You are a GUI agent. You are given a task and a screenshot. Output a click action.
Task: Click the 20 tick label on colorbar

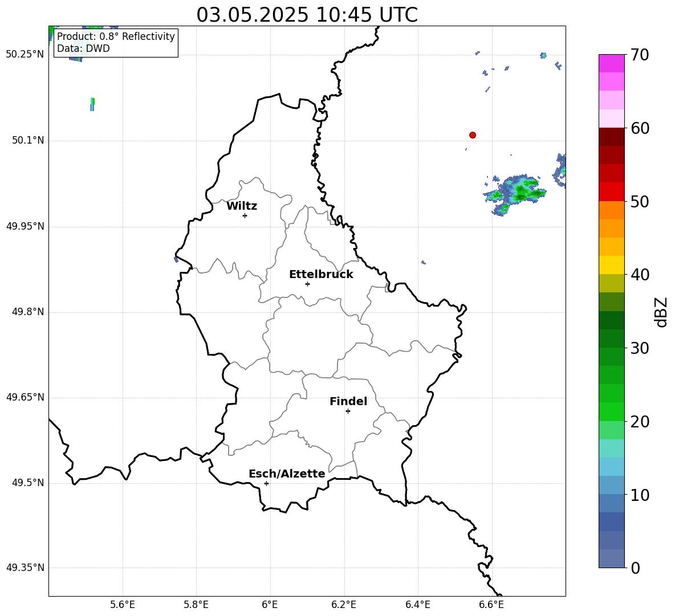pyautogui.click(x=640, y=422)
